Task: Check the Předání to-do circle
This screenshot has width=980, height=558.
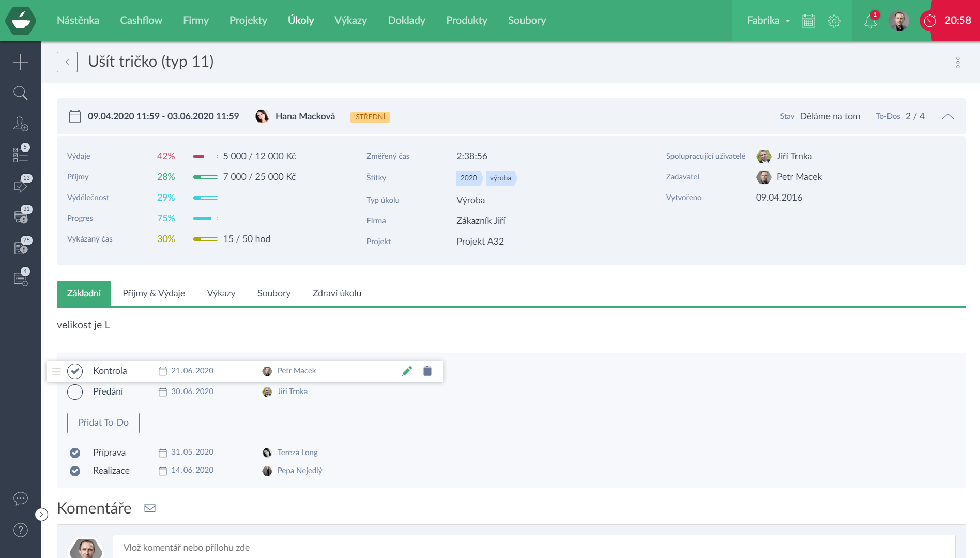Action: (x=75, y=392)
